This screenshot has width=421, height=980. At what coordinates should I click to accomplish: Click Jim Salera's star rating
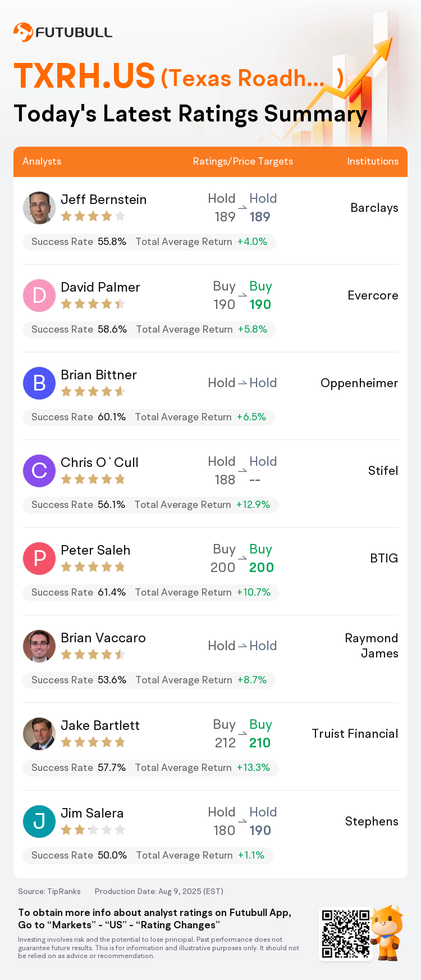93,830
